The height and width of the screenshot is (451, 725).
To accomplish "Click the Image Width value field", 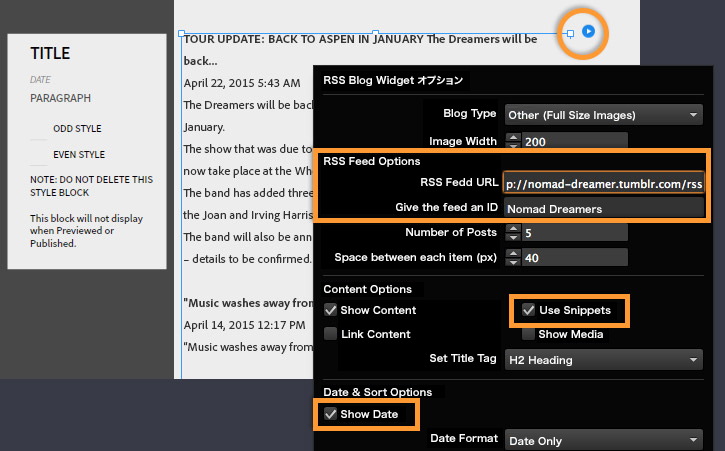I will (x=574, y=141).
